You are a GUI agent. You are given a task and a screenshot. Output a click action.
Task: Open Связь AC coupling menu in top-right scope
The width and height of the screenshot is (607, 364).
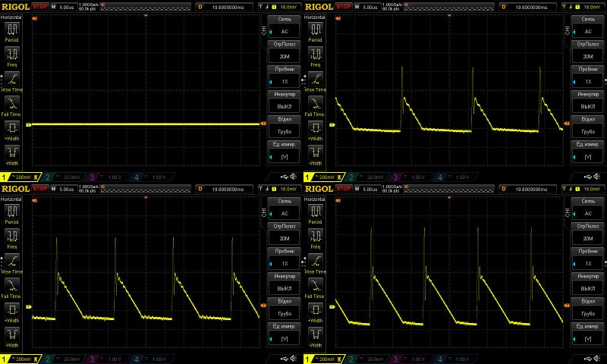click(588, 27)
